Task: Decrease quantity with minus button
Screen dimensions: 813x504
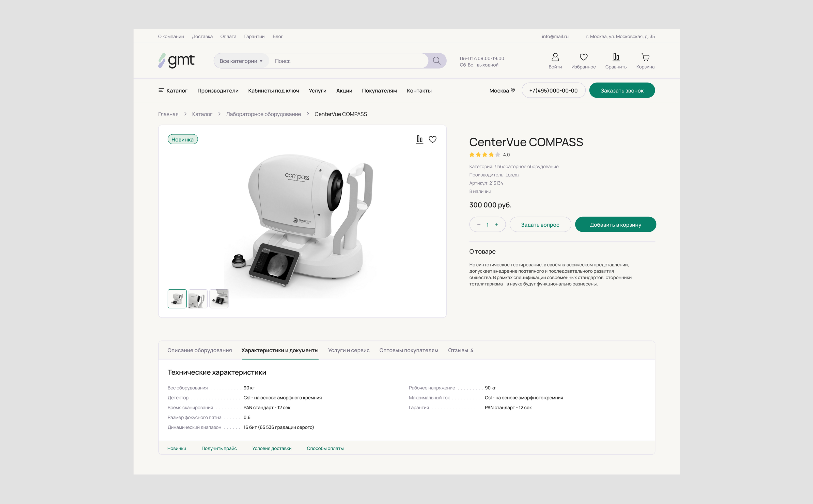Action: point(479,224)
